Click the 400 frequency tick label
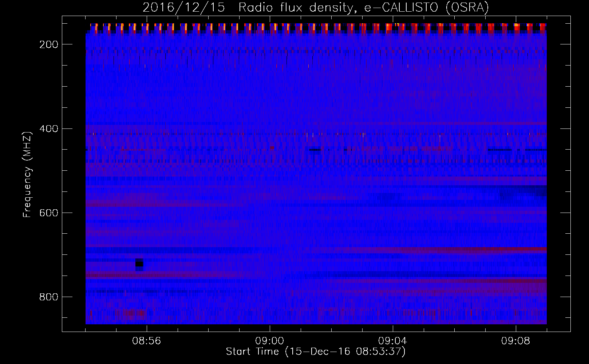This screenshot has width=589, height=364. pyautogui.click(x=48, y=129)
